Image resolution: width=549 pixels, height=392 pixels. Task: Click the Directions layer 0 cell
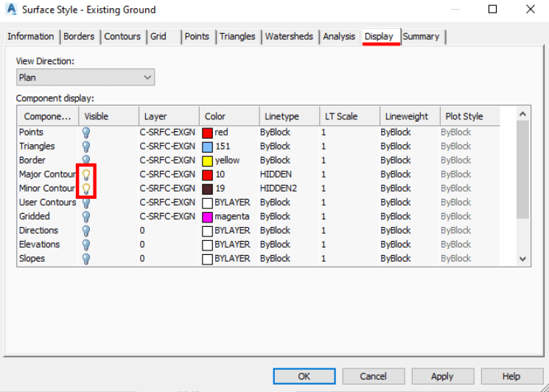click(x=142, y=231)
